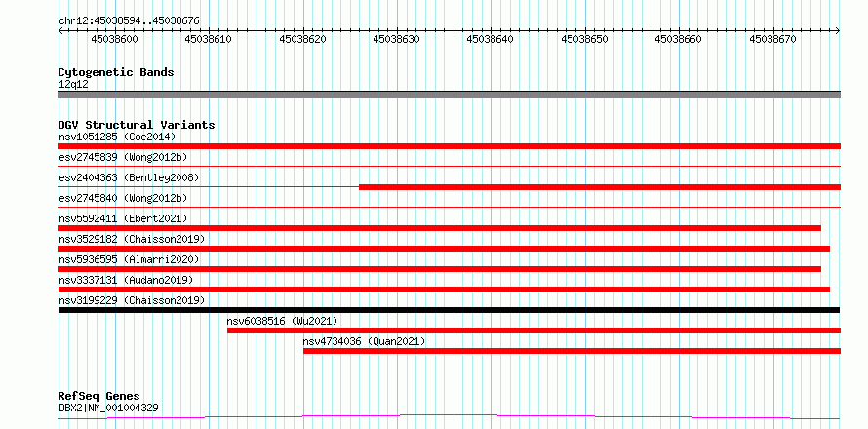The height and width of the screenshot is (429, 868).
Task: Open variant esv2404363 (Bentley2008) label
Action: pos(129,177)
